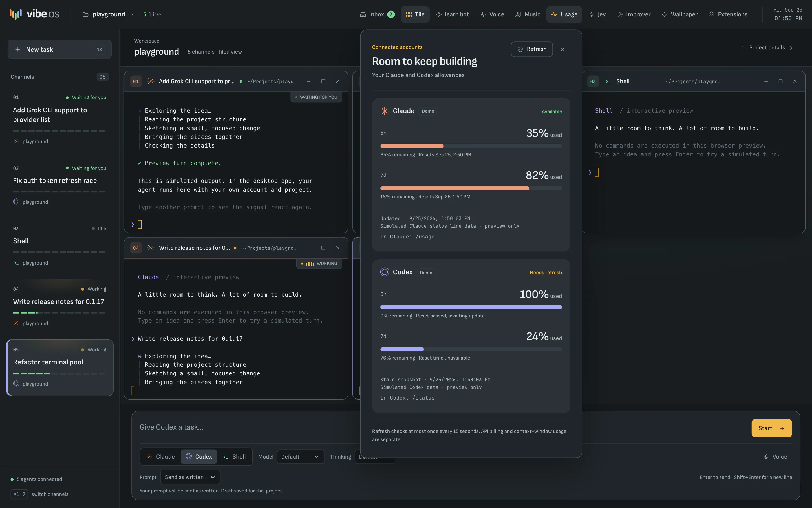Click Claude 5h usage progress bar
The width and height of the screenshot is (812, 508).
471,146
